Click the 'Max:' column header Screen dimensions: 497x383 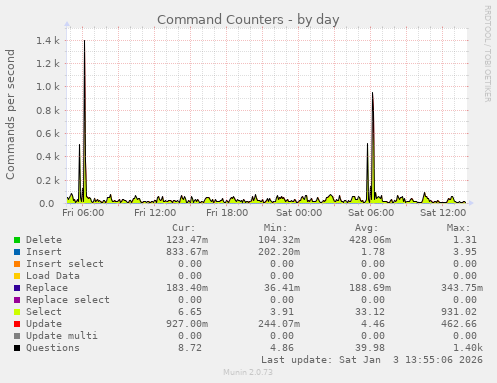pos(458,228)
